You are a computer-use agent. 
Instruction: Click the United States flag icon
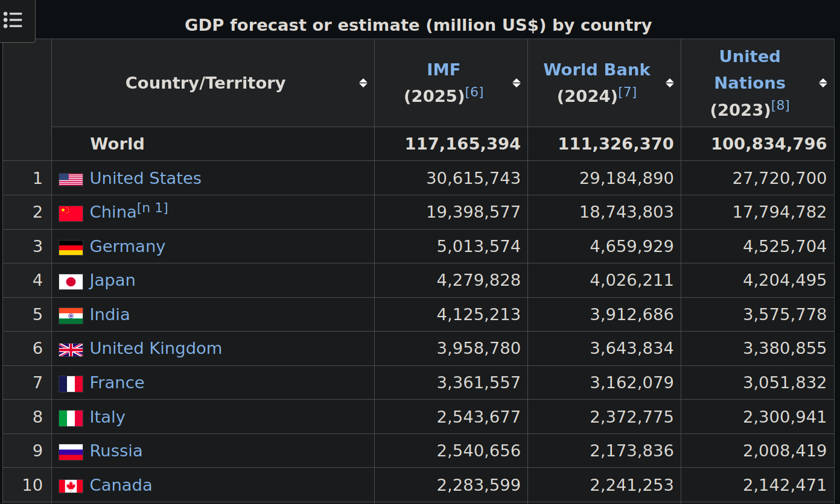[71, 179]
